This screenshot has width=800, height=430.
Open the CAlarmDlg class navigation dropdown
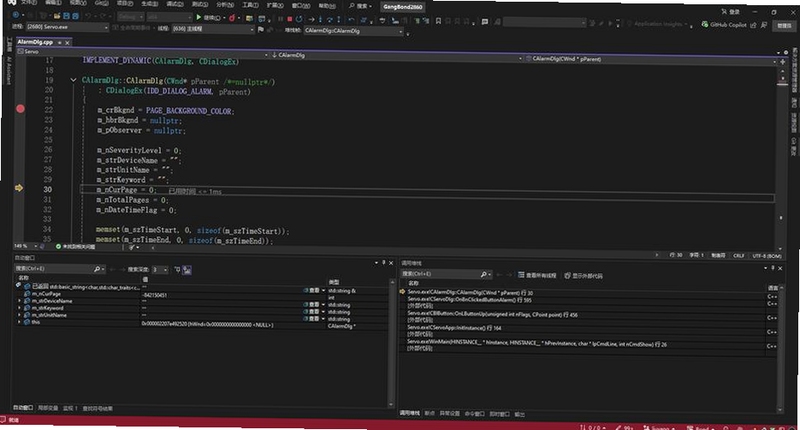point(397,56)
